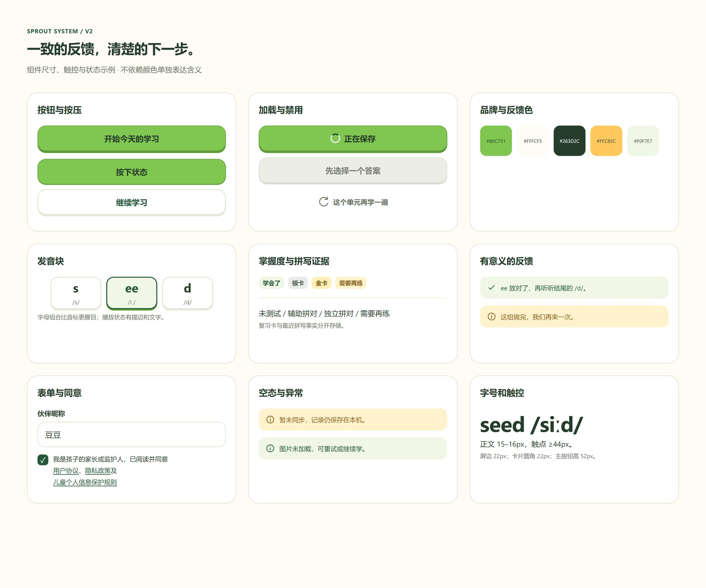
Task: Click the SPROUT SYSTEM / V2 label
Action: click(60, 31)
